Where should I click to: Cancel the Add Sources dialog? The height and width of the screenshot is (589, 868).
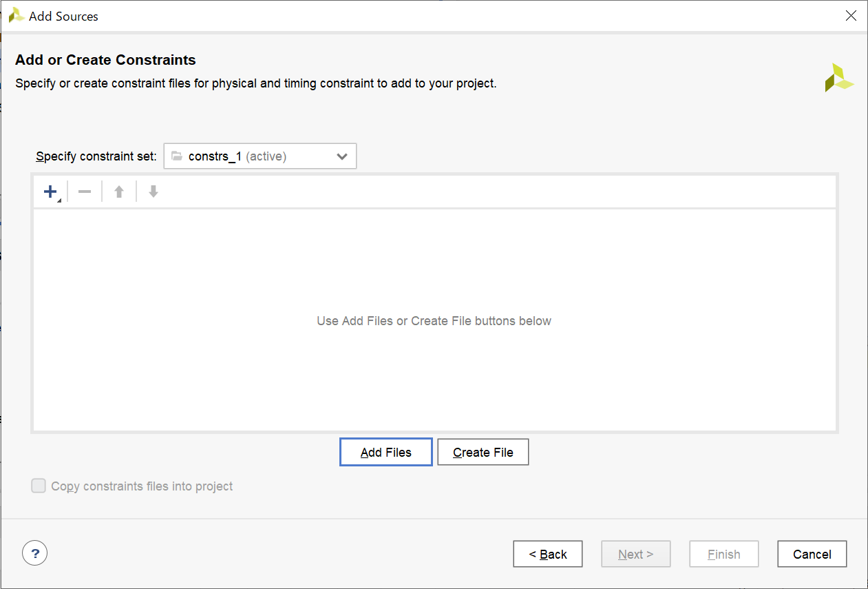pyautogui.click(x=812, y=554)
